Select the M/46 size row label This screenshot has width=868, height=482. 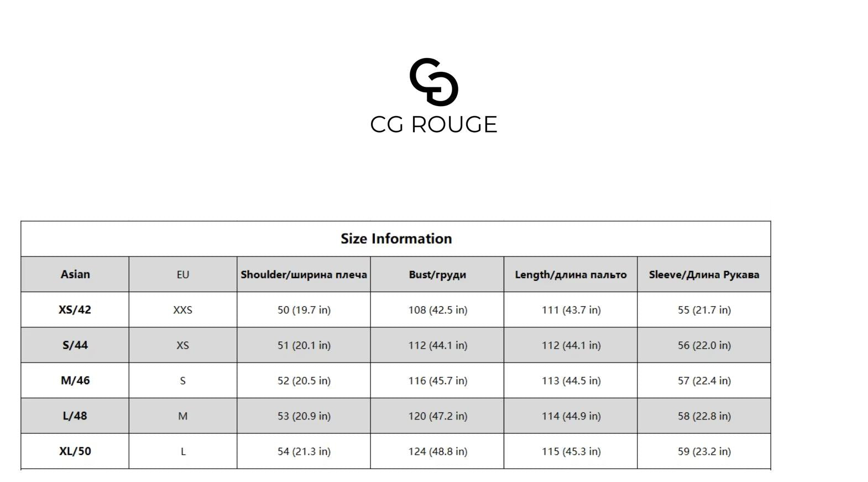coord(75,380)
